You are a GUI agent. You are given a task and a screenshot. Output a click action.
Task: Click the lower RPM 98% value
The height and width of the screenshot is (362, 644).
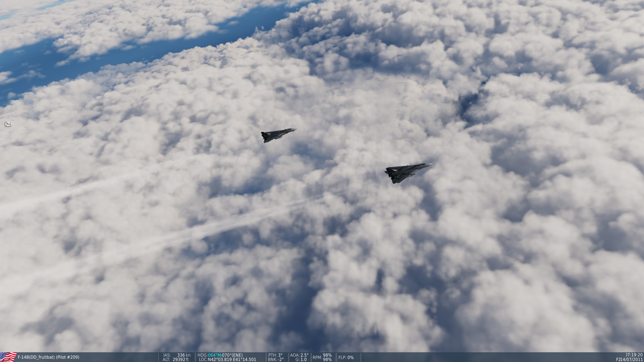point(327,359)
